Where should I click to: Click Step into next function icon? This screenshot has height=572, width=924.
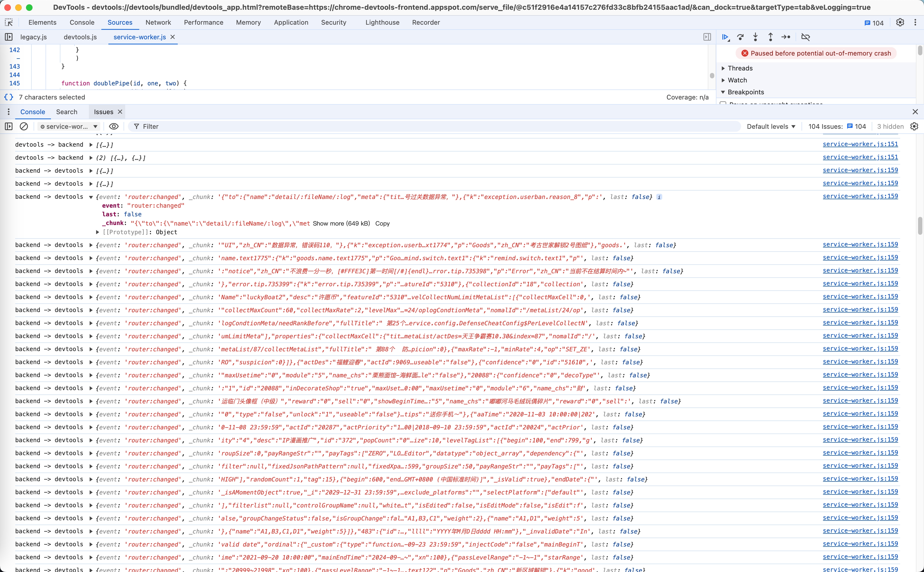[x=755, y=37]
